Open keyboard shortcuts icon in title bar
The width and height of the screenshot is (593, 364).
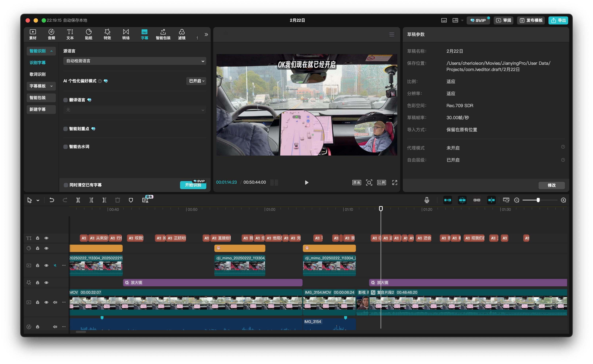coord(444,20)
